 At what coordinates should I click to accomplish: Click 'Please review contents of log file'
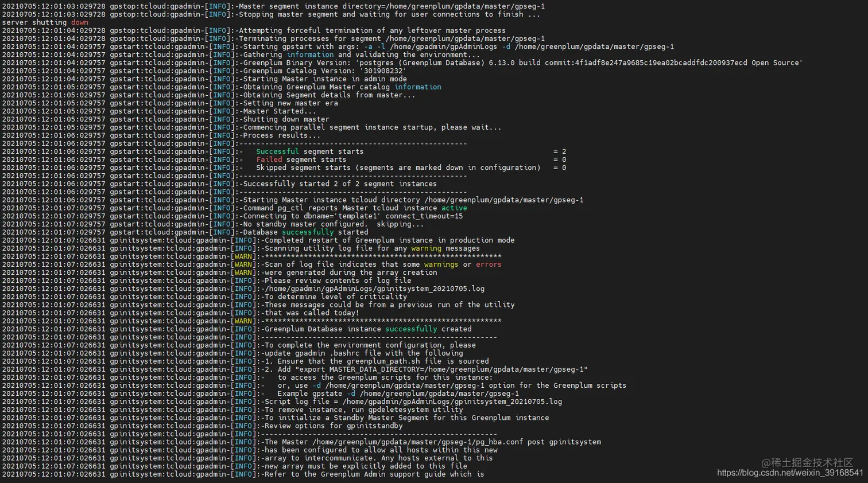click(338, 281)
